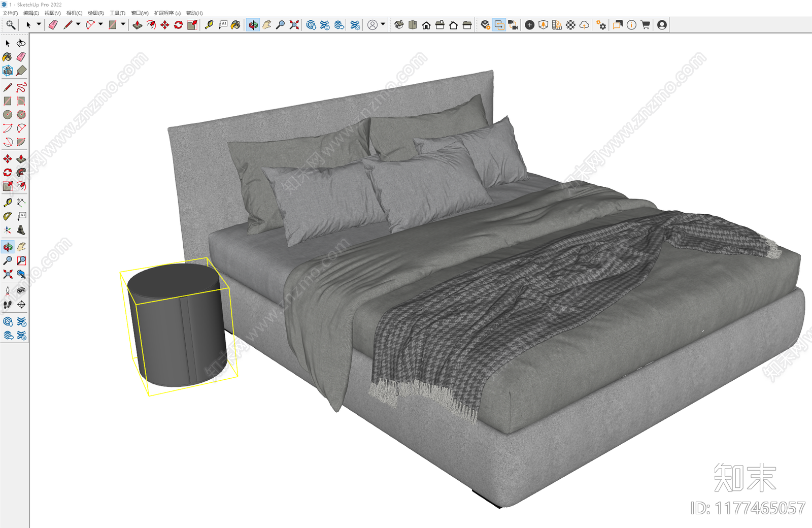Click Make Component in the left palette
812x528 pixels.
point(8,71)
